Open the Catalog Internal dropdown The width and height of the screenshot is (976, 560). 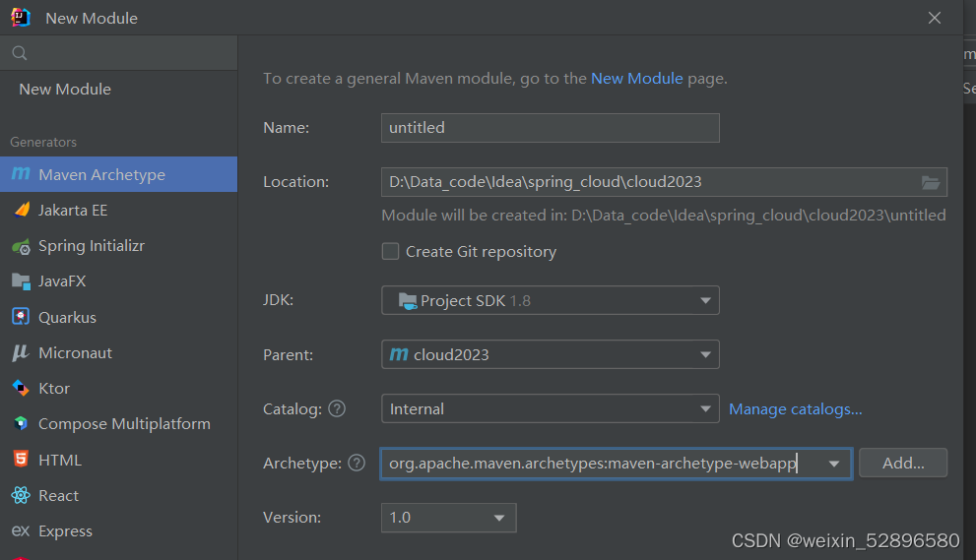pyautogui.click(x=551, y=408)
